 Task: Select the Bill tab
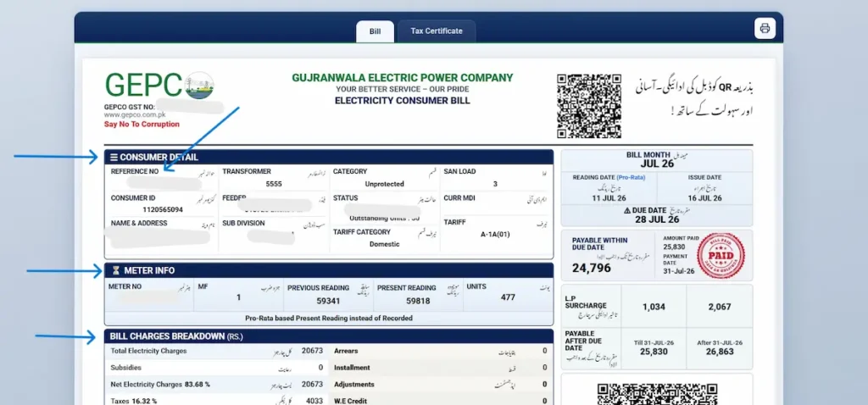coord(375,31)
